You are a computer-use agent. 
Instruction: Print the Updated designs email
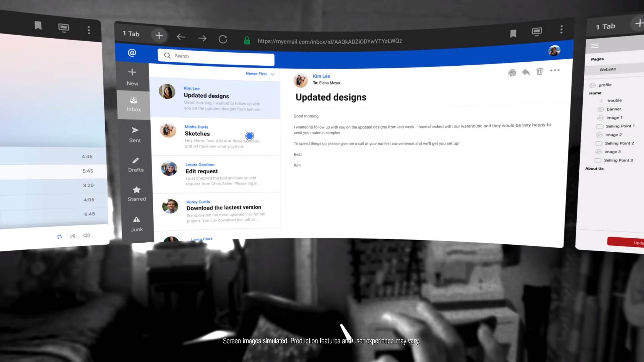512,72
